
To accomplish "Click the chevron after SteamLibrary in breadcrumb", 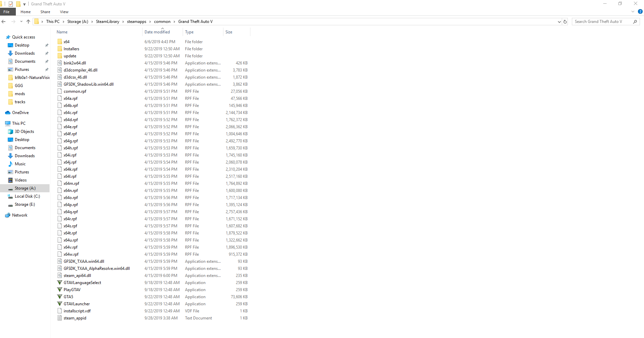I will pos(123,22).
